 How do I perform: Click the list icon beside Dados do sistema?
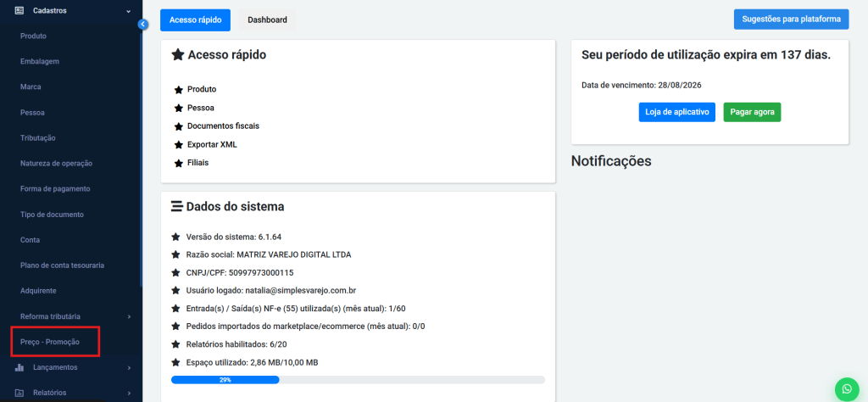(x=177, y=206)
